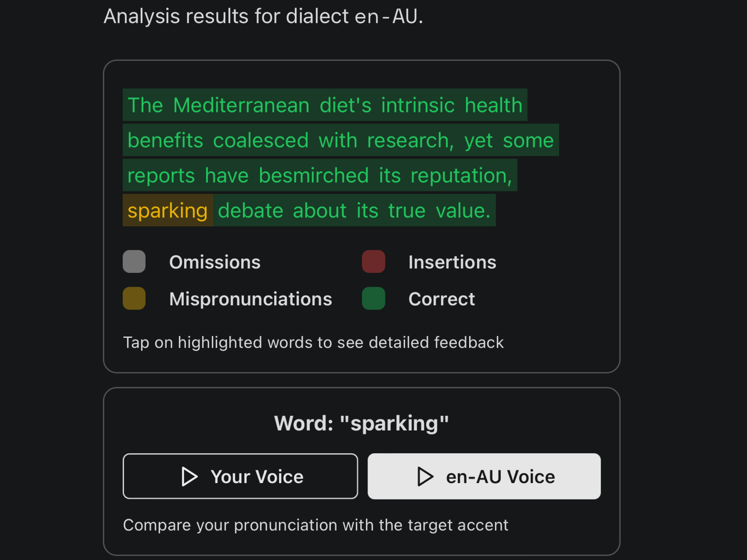This screenshot has height=560, width=747.
Task: Play the en-AU Voice sample
Action: 484,476
